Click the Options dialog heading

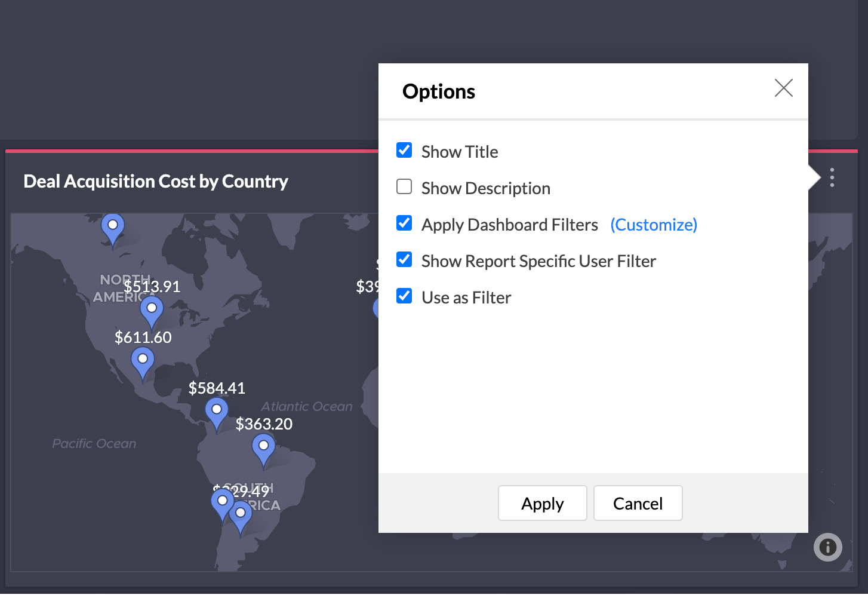pyautogui.click(x=439, y=91)
